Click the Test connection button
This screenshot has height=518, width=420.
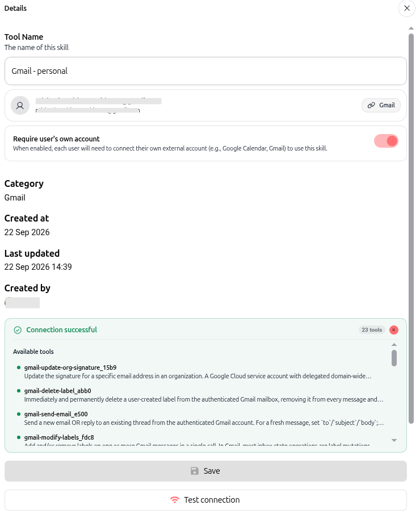click(x=205, y=500)
